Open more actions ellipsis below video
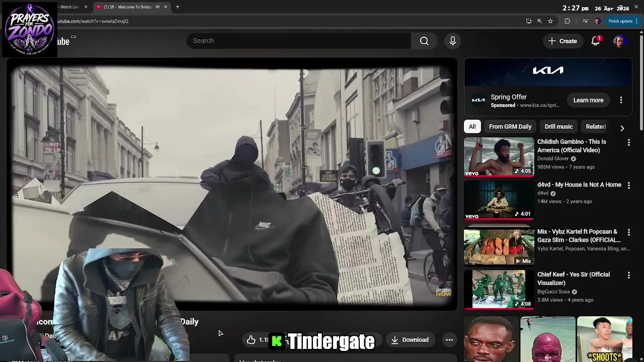 click(x=449, y=340)
